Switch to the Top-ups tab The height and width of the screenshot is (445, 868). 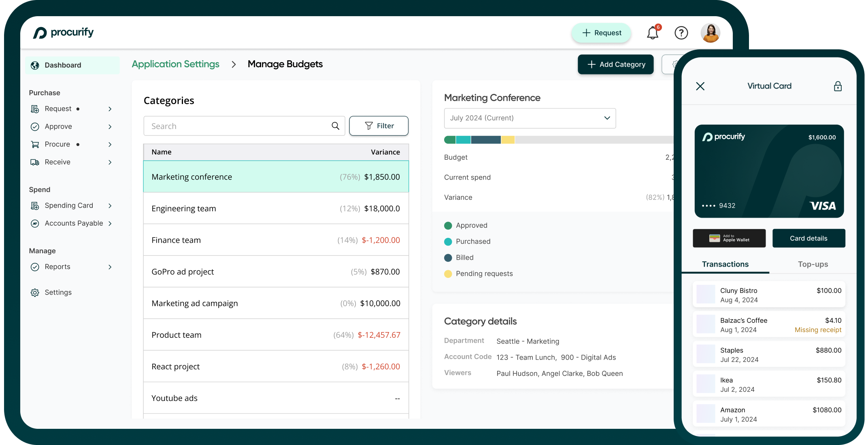[x=813, y=264]
